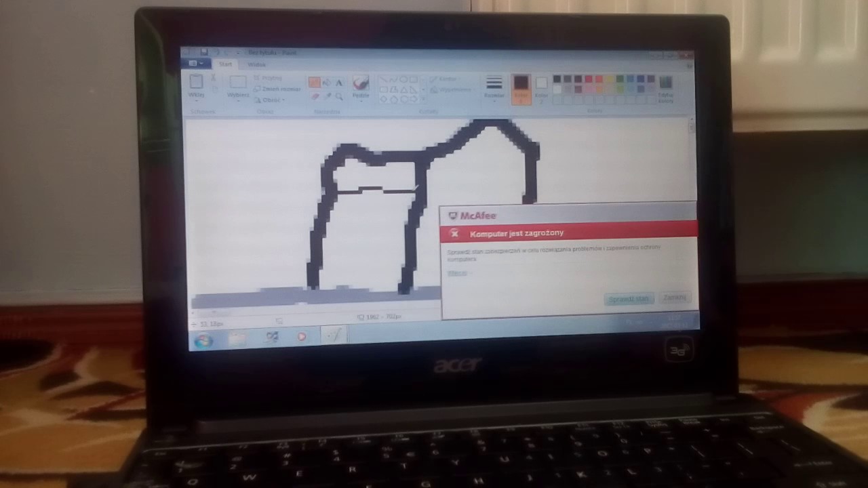868x488 pixels.
Task: Expand the shapes gallery with its arrow
Action: click(x=423, y=99)
